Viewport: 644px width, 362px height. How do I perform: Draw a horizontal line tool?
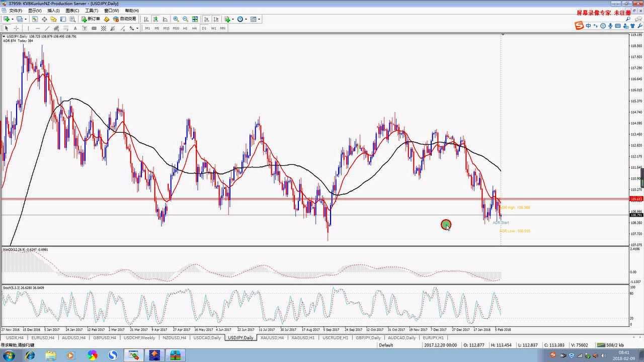pyautogui.click(x=38, y=28)
